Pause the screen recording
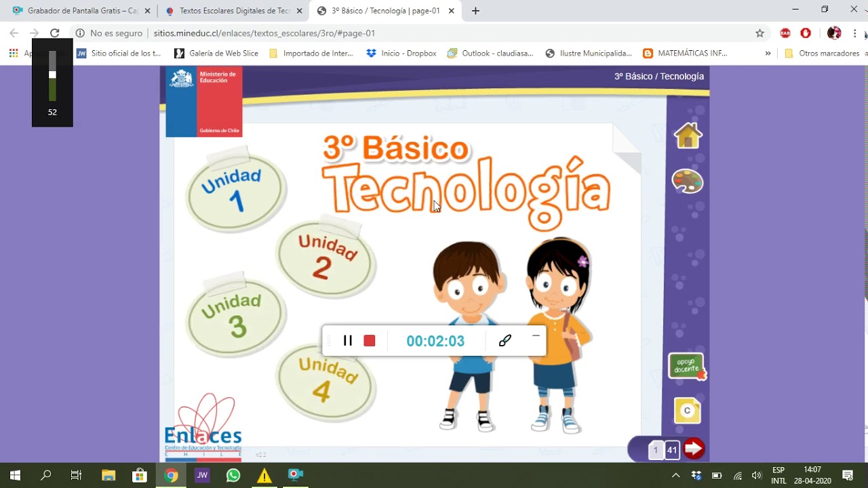The image size is (868, 488). click(x=348, y=340)
